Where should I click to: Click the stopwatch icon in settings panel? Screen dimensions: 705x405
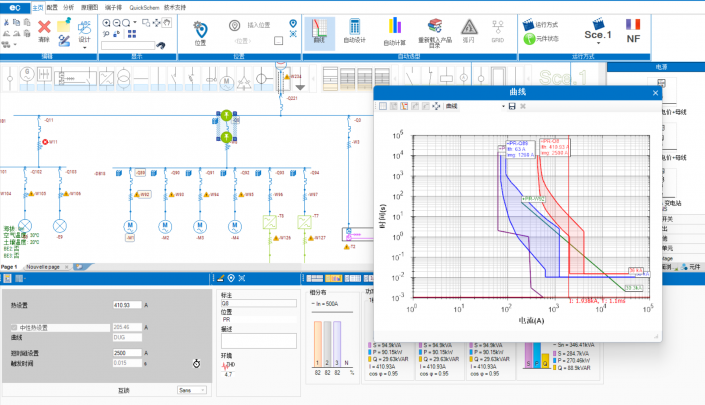tap(196, 363)
